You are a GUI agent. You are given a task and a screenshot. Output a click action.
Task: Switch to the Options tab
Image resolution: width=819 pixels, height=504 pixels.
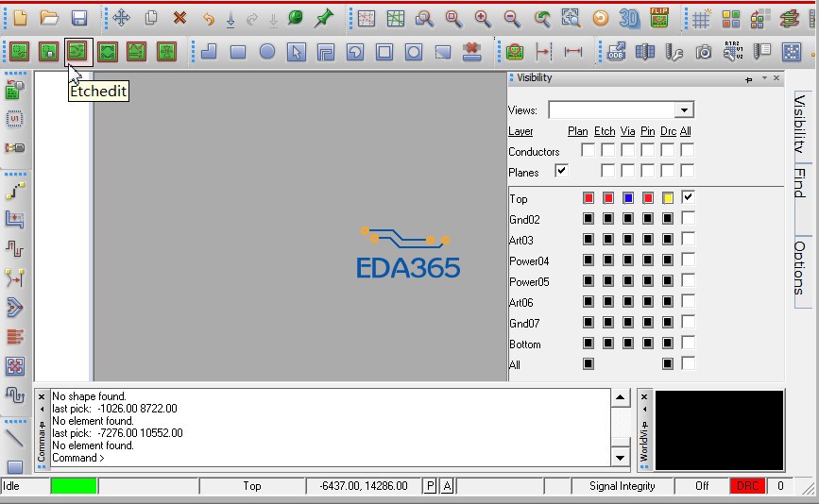(x=800, y=268)
